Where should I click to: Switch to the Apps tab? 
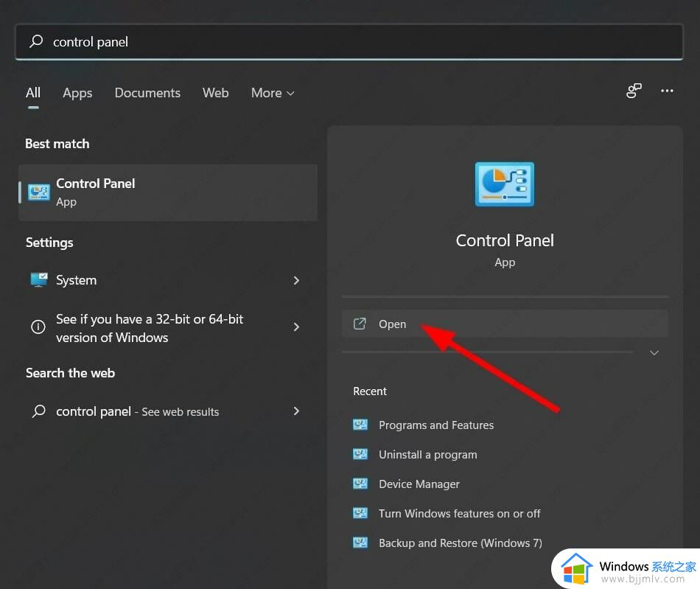point(77,93)
